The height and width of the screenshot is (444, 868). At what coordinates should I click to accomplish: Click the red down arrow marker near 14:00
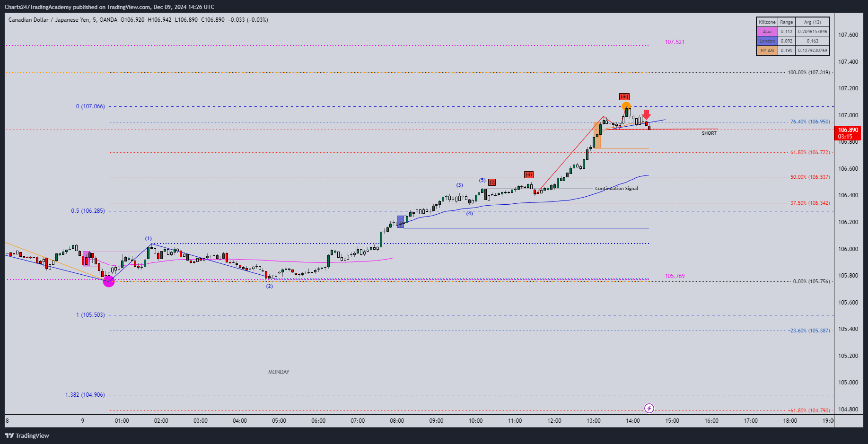click(647, 114)
